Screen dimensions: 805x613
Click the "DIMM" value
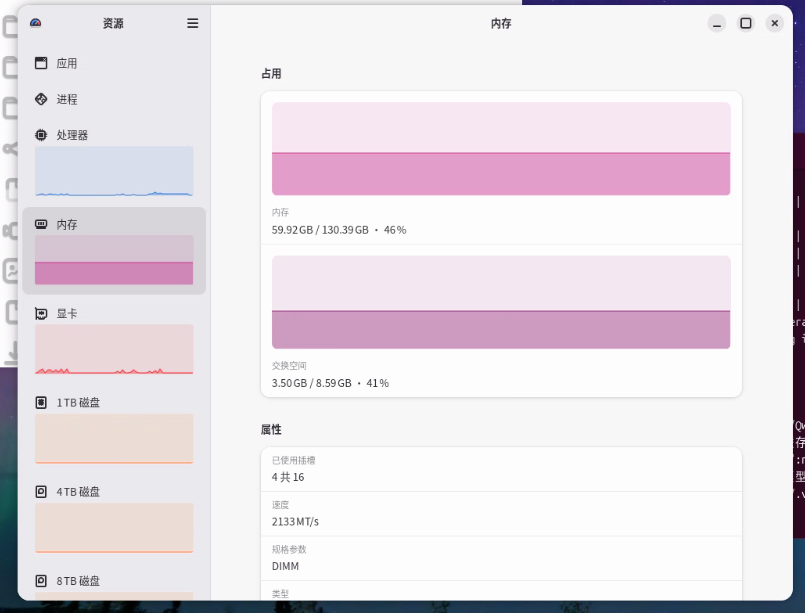[x=285, y=566]
